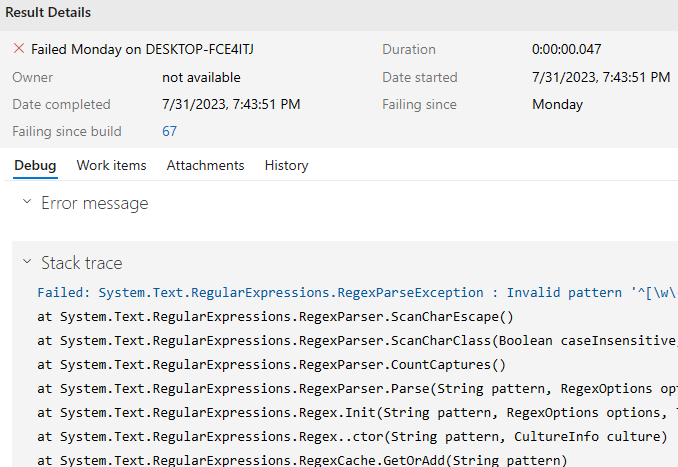This screenshot has width=678, height=467.
Task: Click the Date completed value
Action: click(x=231, y=104)
